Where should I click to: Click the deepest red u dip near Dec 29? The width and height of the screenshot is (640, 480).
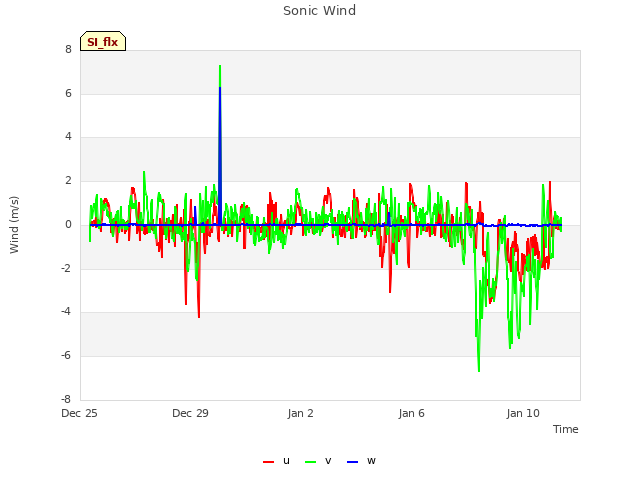[199, 316]
